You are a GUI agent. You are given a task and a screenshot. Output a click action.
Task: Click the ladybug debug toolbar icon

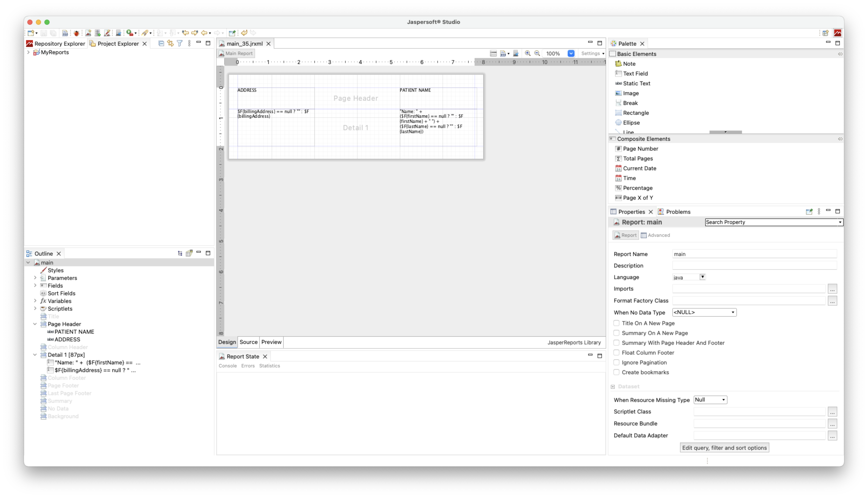(x=76, y=33)
